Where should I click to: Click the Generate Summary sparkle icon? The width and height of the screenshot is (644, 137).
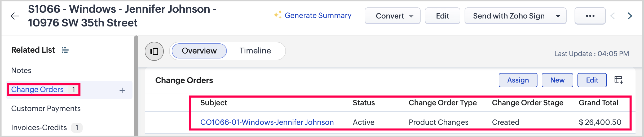277,15
